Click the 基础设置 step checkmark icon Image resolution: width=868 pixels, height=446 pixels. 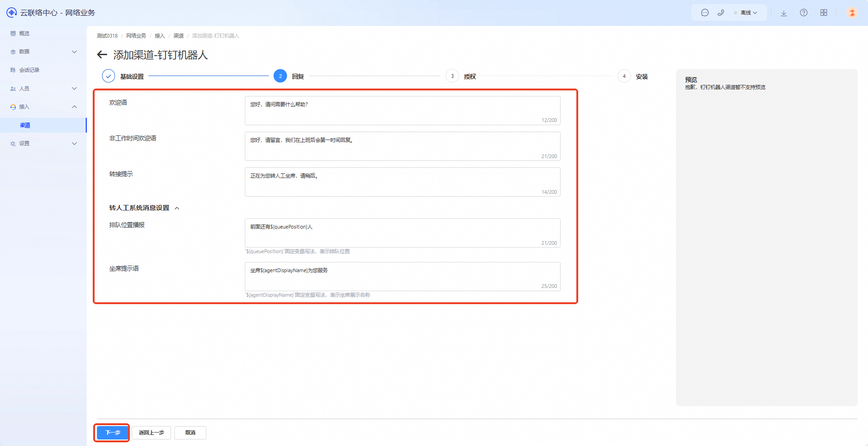(x=108, y=76)
